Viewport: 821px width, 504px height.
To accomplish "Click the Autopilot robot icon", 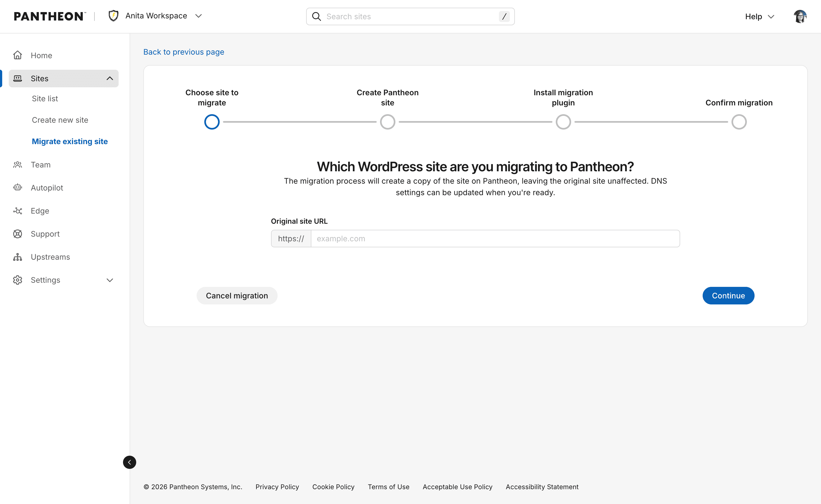I will [x=18, y=188].
